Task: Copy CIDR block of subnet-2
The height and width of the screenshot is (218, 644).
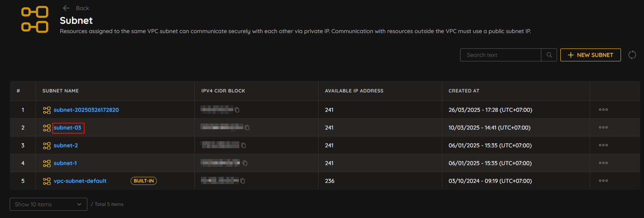Action: 243,145
